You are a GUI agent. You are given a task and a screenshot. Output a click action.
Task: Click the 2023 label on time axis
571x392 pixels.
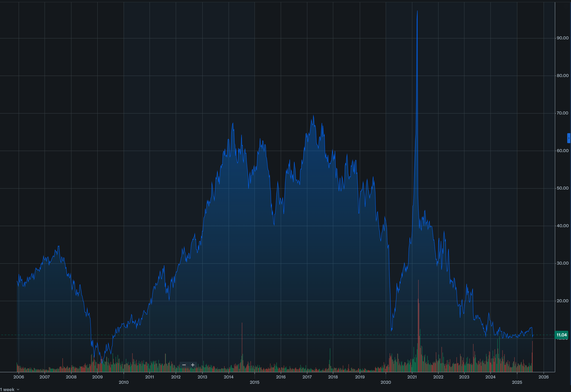pyautogui.click(x=464, y=377)
